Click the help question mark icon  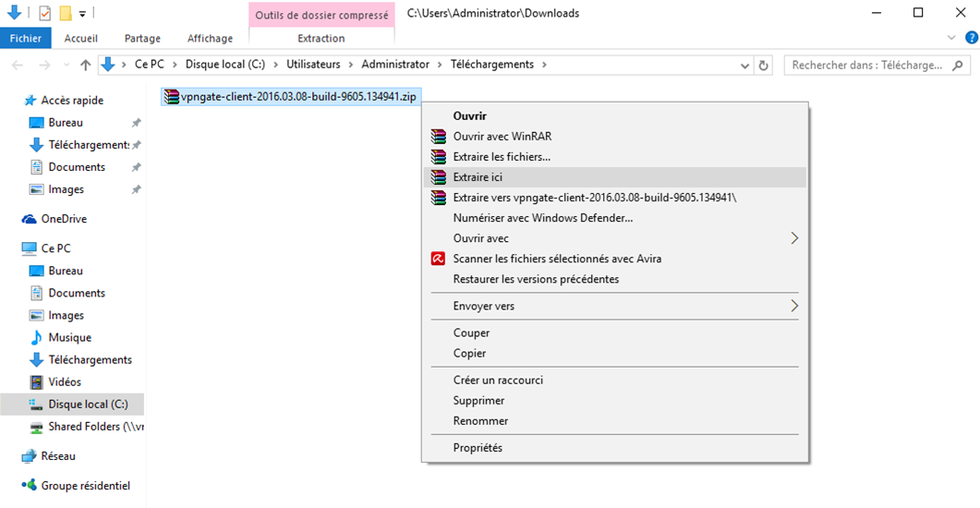(972, 38)
